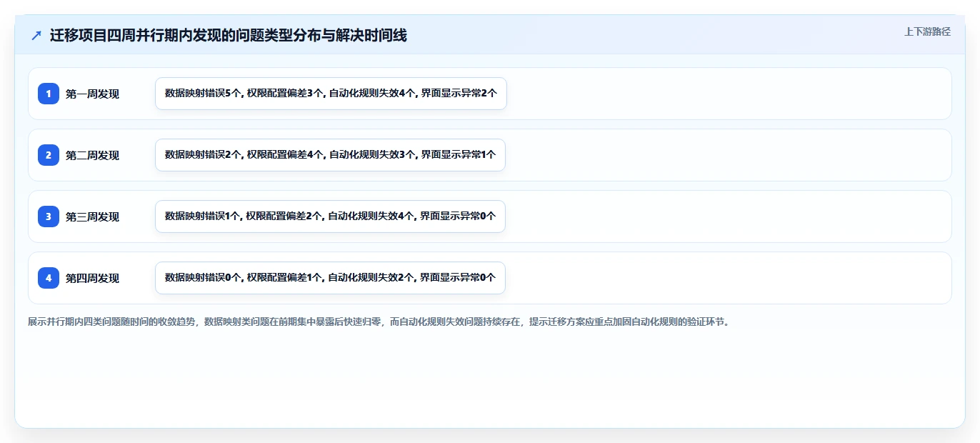
Task: Open the box starting 数据映射错误5个
Action: 331,94
